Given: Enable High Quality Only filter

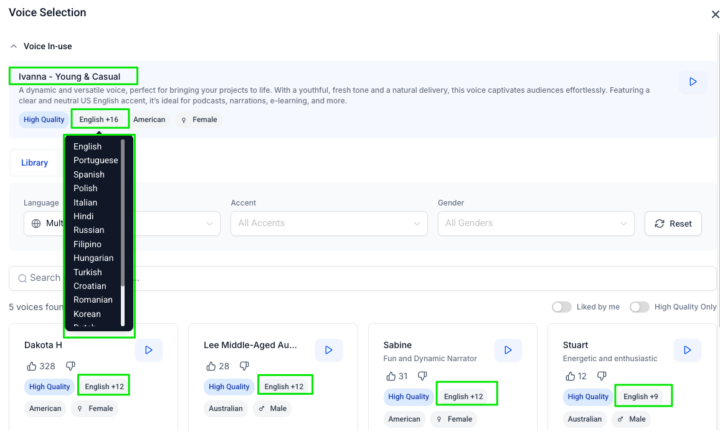Looking at the screenshot, I should (640, 307).
